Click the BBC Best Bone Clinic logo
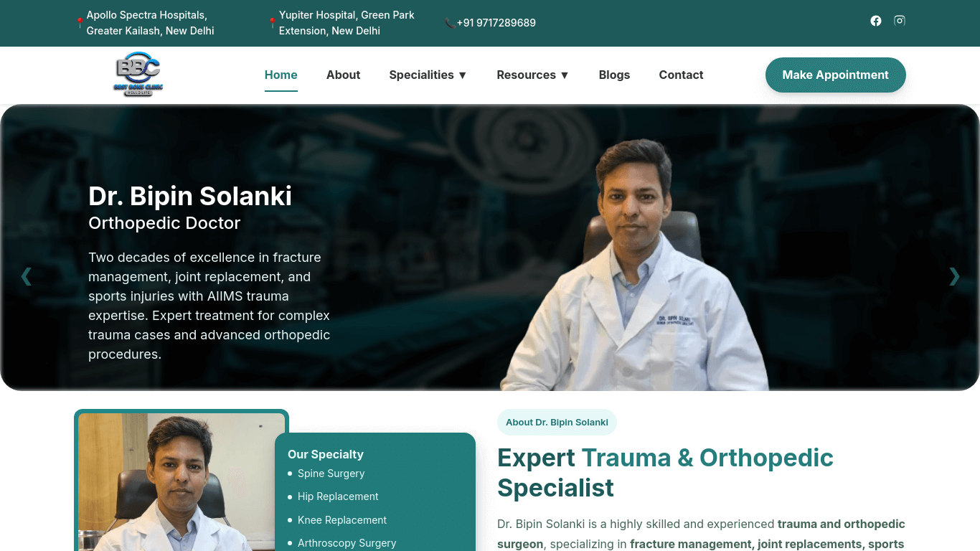 pyautogui.click(x=138, y=75)
